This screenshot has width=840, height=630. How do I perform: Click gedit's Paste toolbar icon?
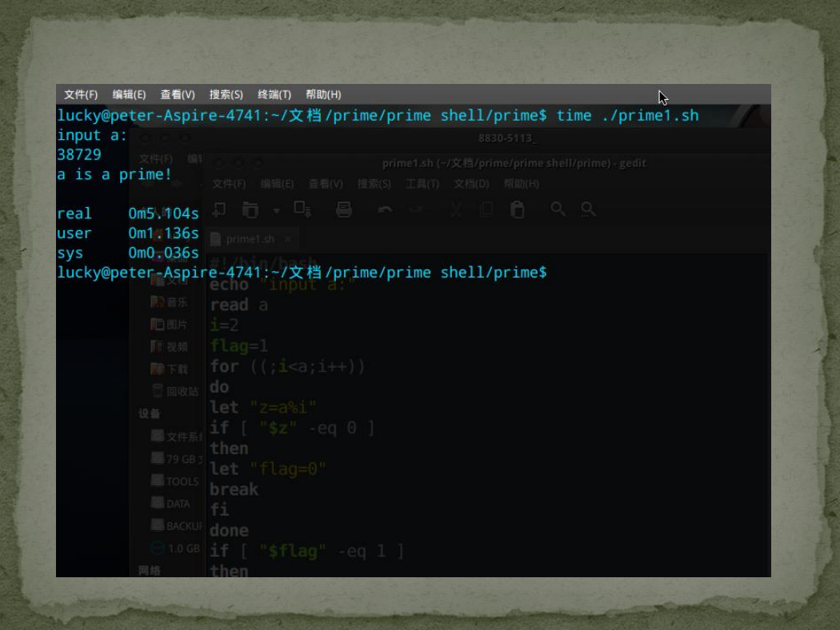coord(518,209)
